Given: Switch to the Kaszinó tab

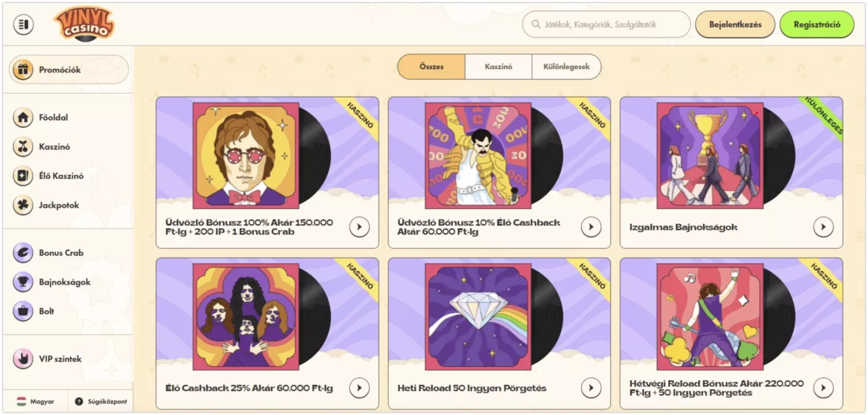Looking at the screenshot, I should pos(499,67).
